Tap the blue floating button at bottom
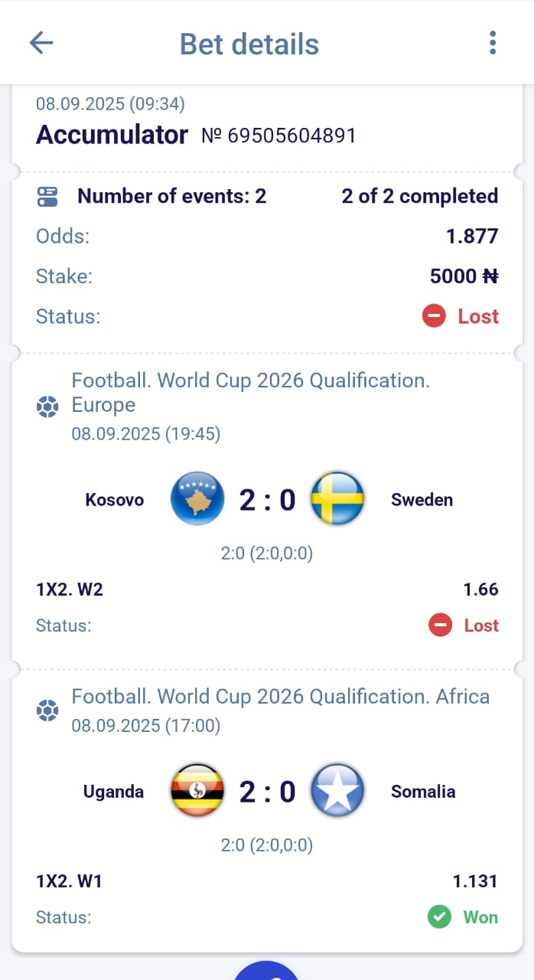 [x=266, y=971]
